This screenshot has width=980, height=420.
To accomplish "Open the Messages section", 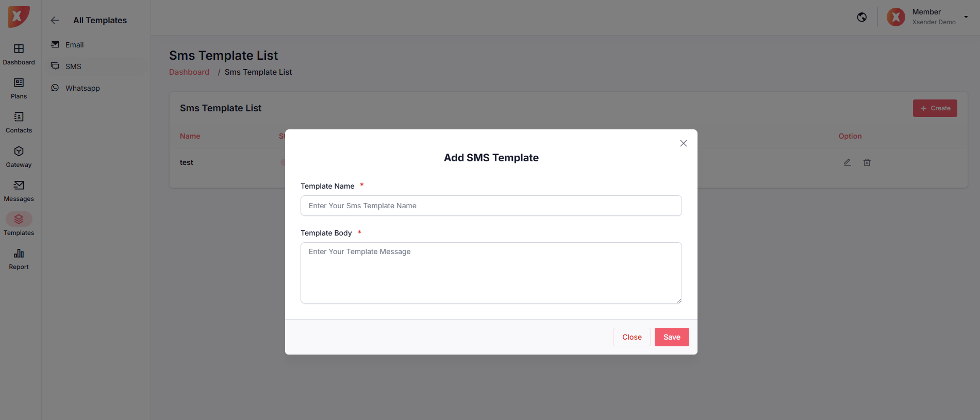I will 19,191.
